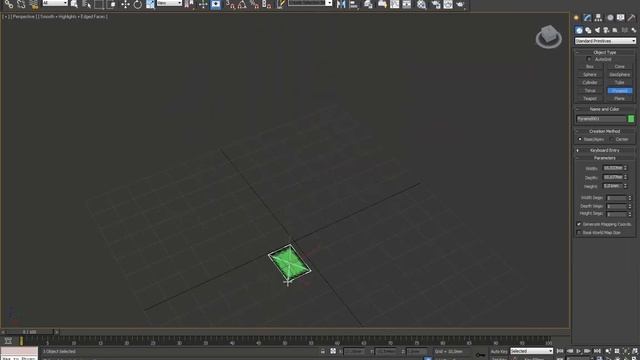Select the Center creation method
The image size is (640, 360).
[x=612, y=139]
